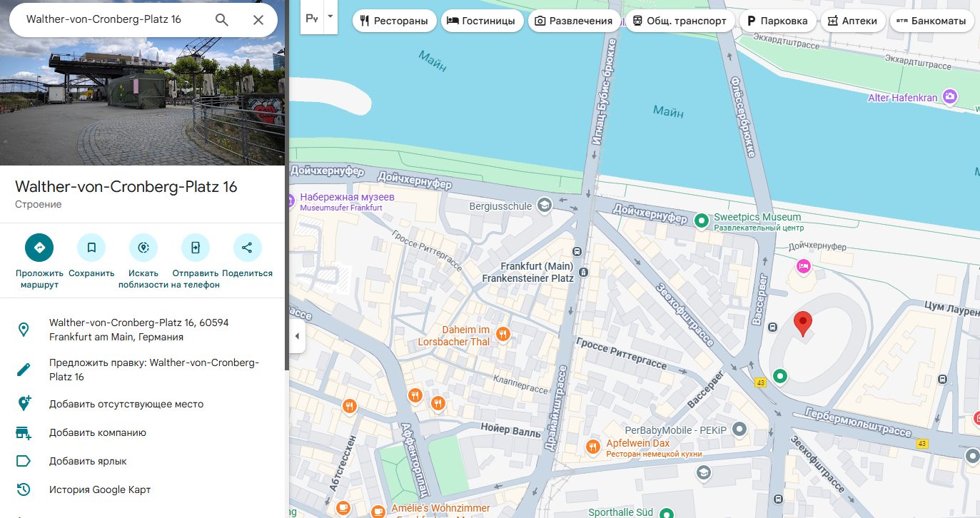Save place with Сохранить bookmark icon
Viewport: 980px width, 518px height.
coord(91,248)
